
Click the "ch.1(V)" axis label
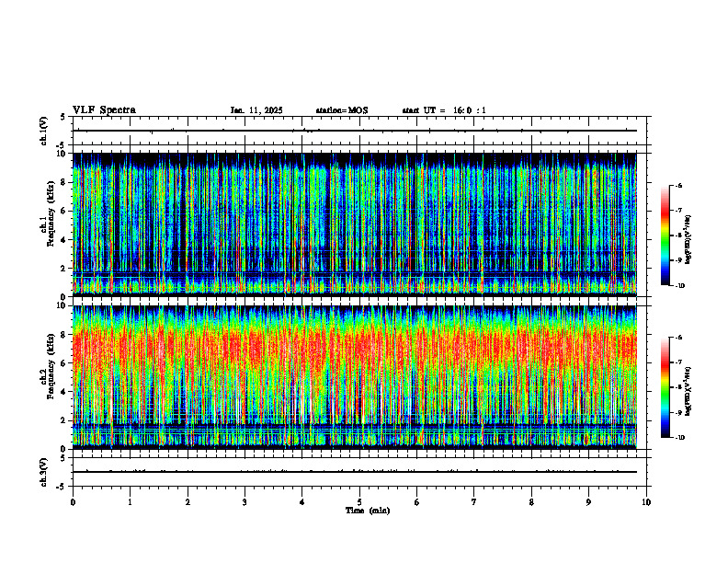44,131
